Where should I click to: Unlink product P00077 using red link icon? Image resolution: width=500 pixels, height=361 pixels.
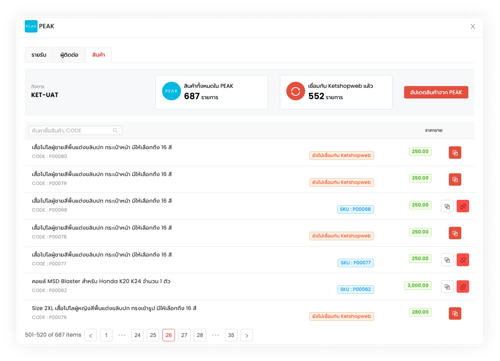coord(463,260)
